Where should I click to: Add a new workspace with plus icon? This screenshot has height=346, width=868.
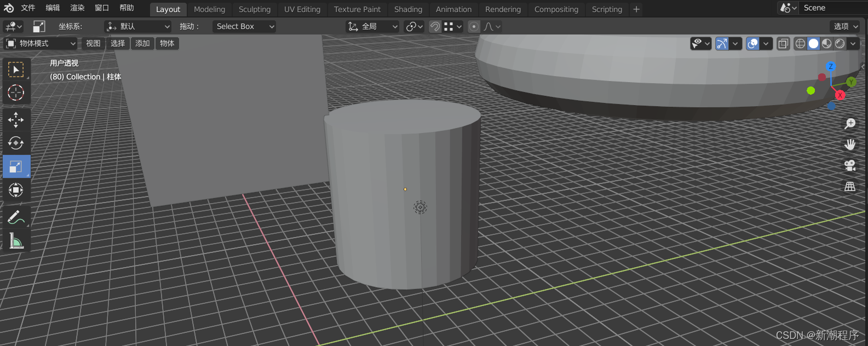[x=636, y=9]
